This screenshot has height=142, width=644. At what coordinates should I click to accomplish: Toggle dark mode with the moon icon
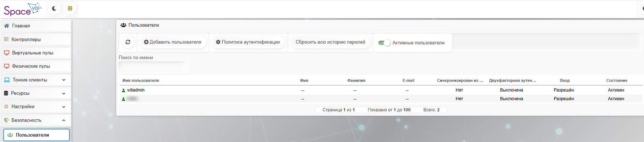click(x=54, y=9)
